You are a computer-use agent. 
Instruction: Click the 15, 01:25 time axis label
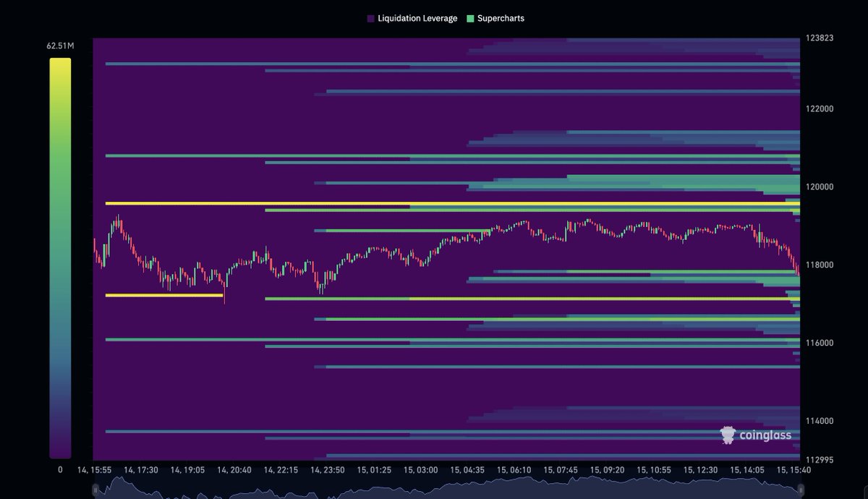375,470
